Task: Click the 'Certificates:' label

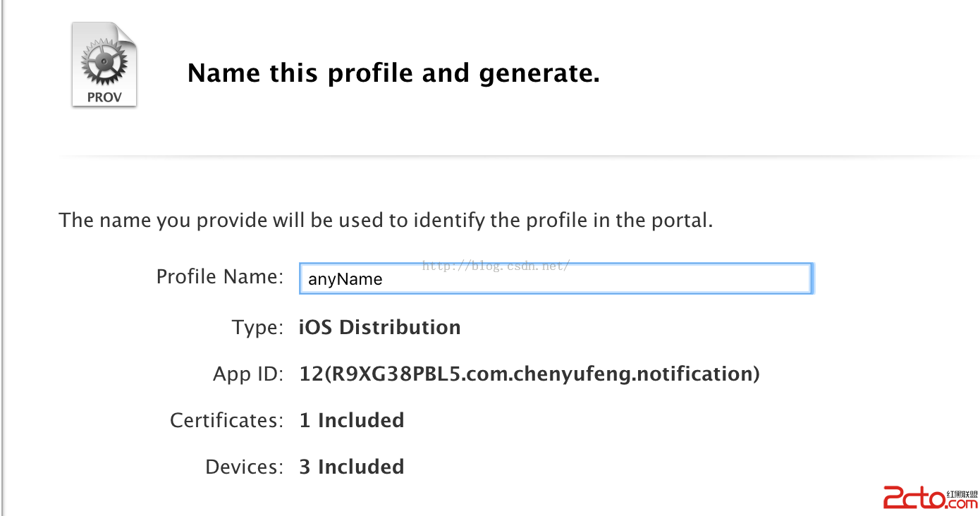Action: (x=226, y=420)
